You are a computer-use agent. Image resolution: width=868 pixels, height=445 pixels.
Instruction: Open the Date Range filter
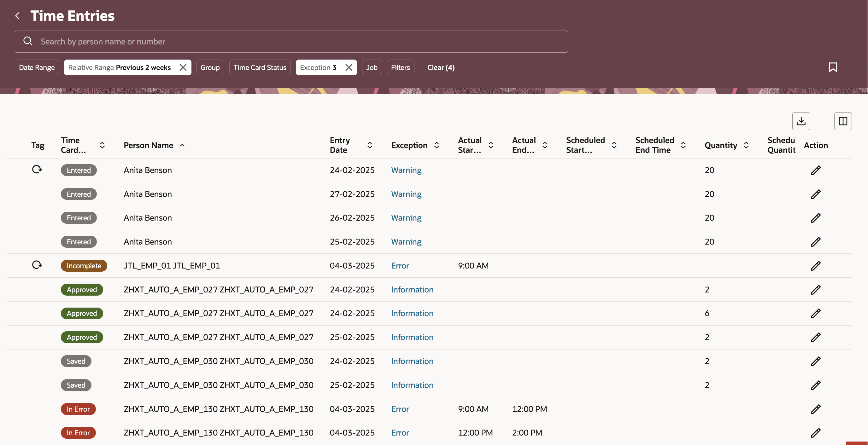tap(37, 67)
